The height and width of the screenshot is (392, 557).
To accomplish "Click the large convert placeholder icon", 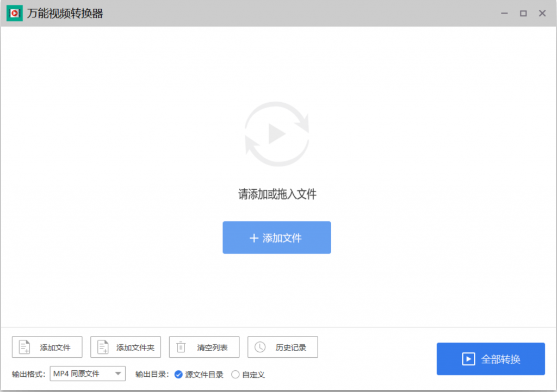I will [x=277, y=134].
